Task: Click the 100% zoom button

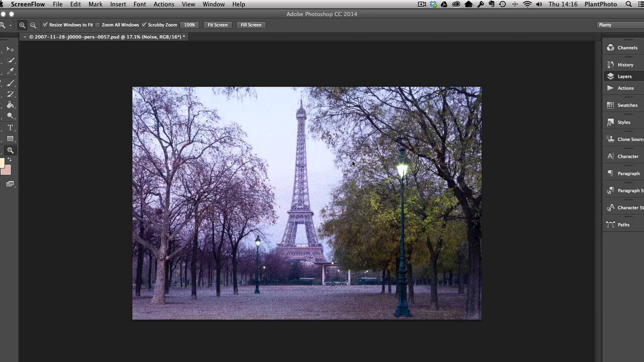Action: pos(190,25)
